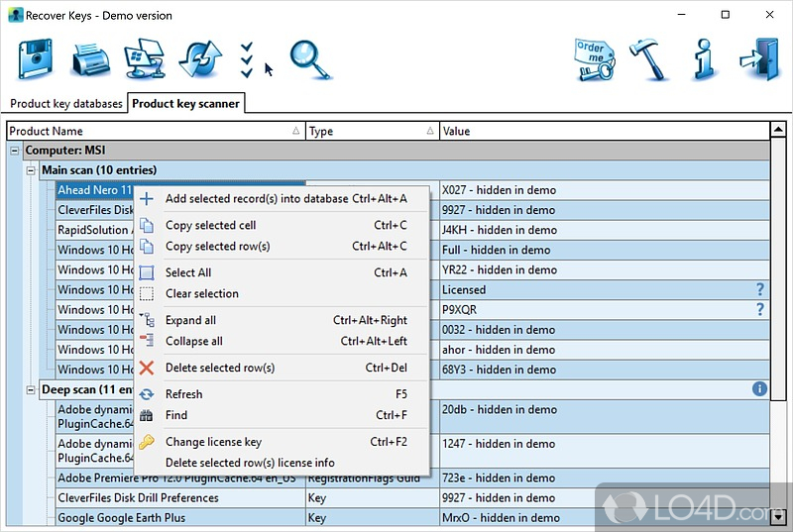
Task: Click the 'Order me' tag icon
Action: 596,59
